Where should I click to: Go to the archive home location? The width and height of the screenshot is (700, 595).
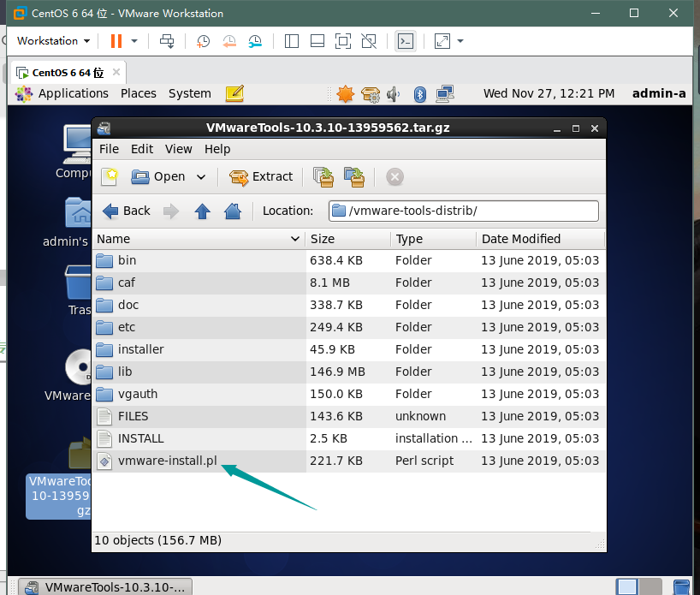coord(233,211)
